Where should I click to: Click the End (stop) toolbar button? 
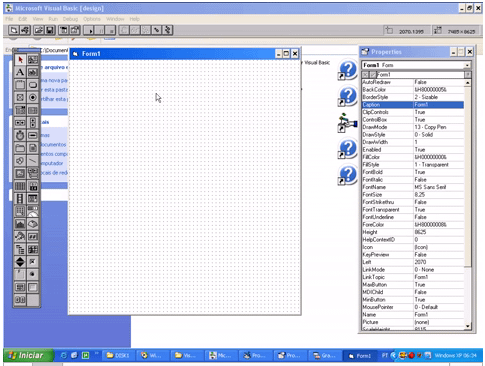click(111, 30)
